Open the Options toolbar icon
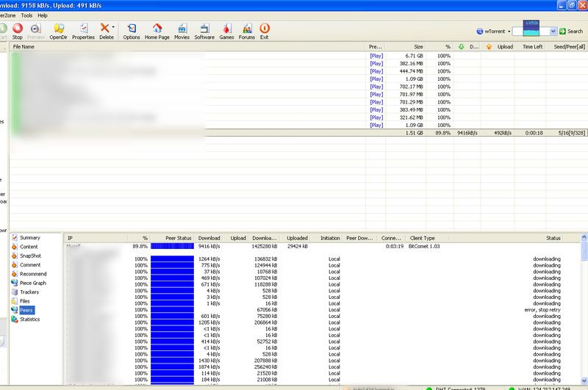This screenshot has height=390, width=588. pos(132,32)
